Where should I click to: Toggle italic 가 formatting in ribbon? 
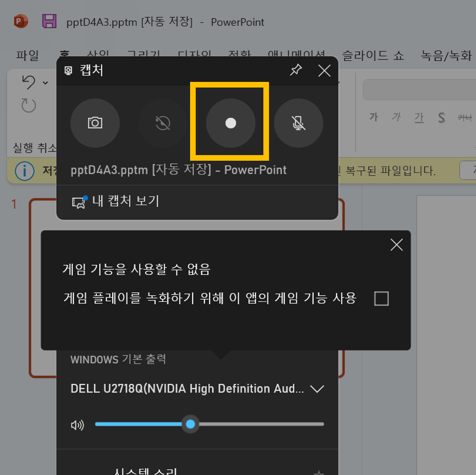point(396,117)
